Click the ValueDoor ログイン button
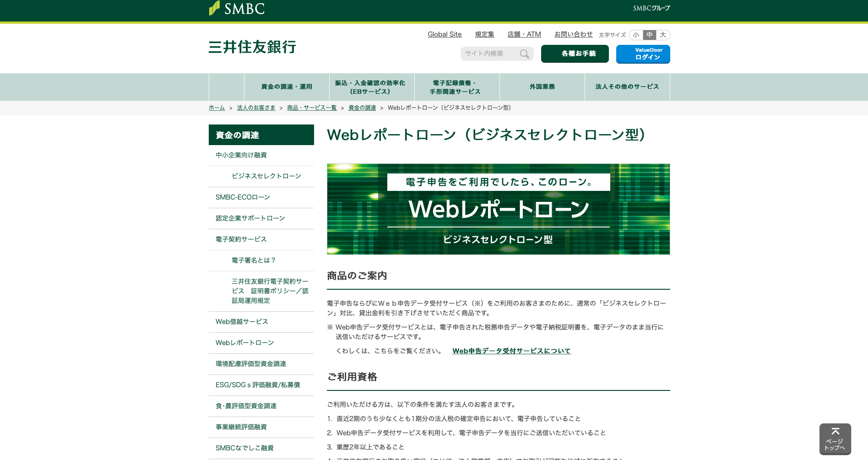Image resolution: width=868 pixels, height=460 pixels. (643, 54)
